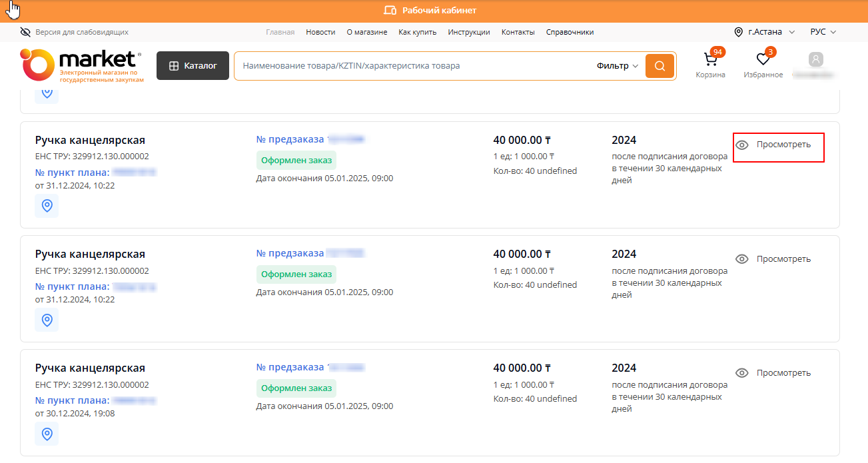Open the Каталог button
The width and height of the screenshot is (868, 463).
pos(193,66)
